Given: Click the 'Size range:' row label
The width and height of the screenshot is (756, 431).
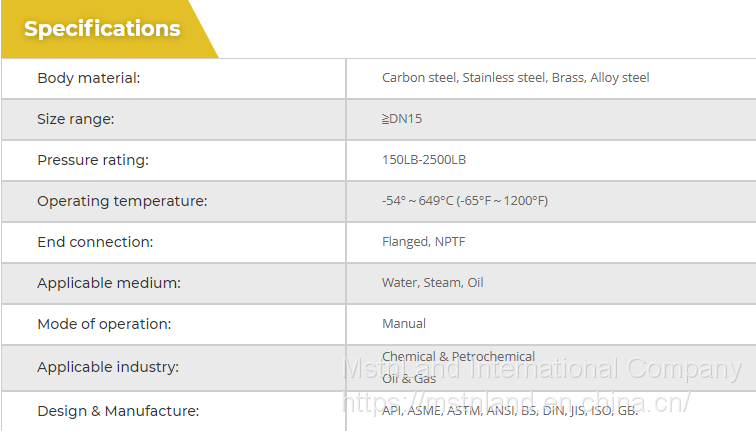Looking at the screenshot, I should point(76,119).
